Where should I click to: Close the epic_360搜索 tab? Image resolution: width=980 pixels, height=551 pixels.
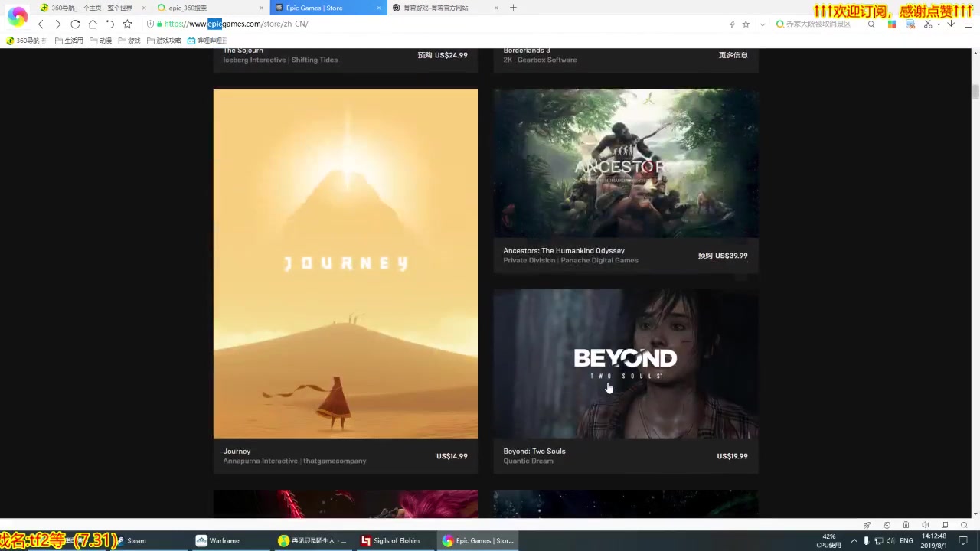pyautogui.click(x=262, y=8)
